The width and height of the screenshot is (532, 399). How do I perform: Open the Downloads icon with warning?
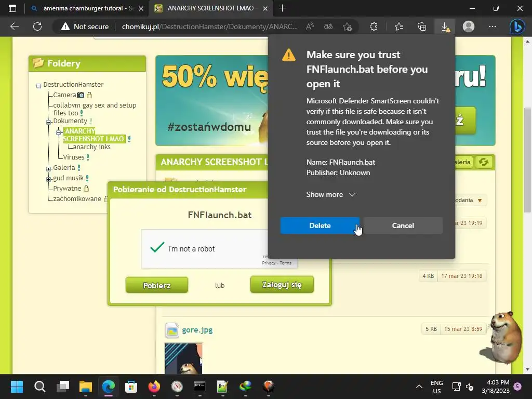pyautogui.click(x=445, y=26)
